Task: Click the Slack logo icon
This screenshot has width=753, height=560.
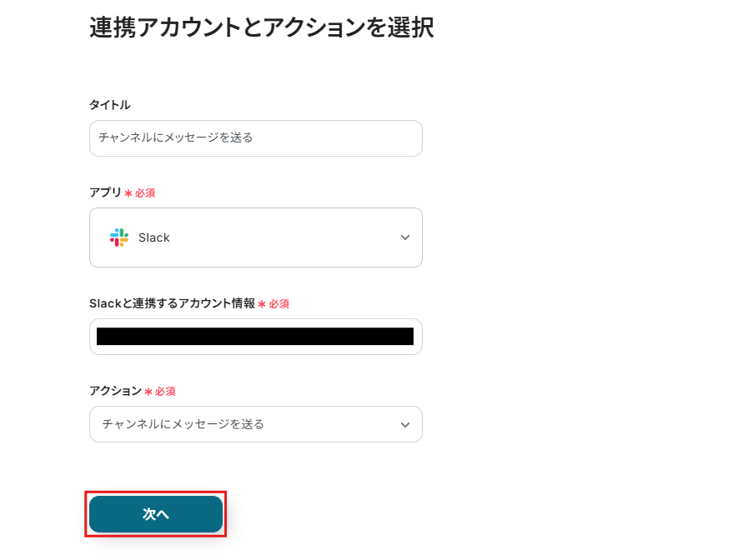Action: (x=119, y=237)
